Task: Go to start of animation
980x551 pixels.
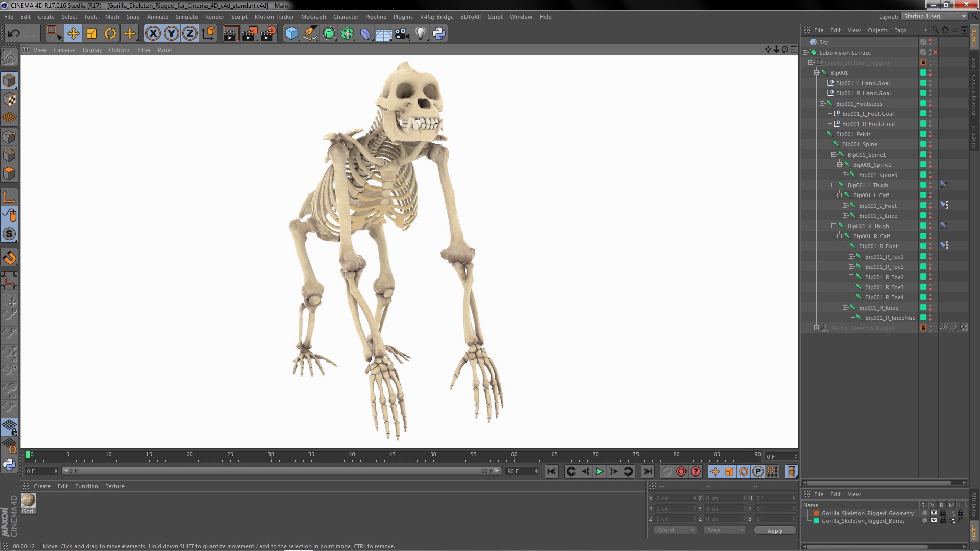Action: coord(551,471)
